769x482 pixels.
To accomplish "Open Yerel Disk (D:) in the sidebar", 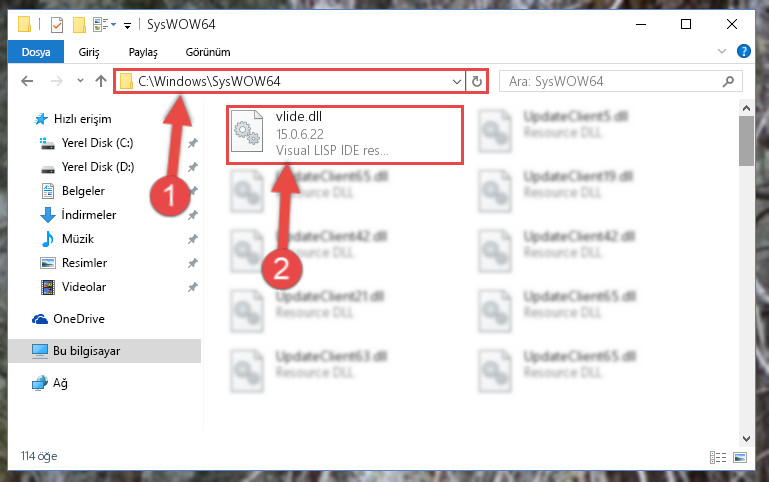I will [98, 167].
